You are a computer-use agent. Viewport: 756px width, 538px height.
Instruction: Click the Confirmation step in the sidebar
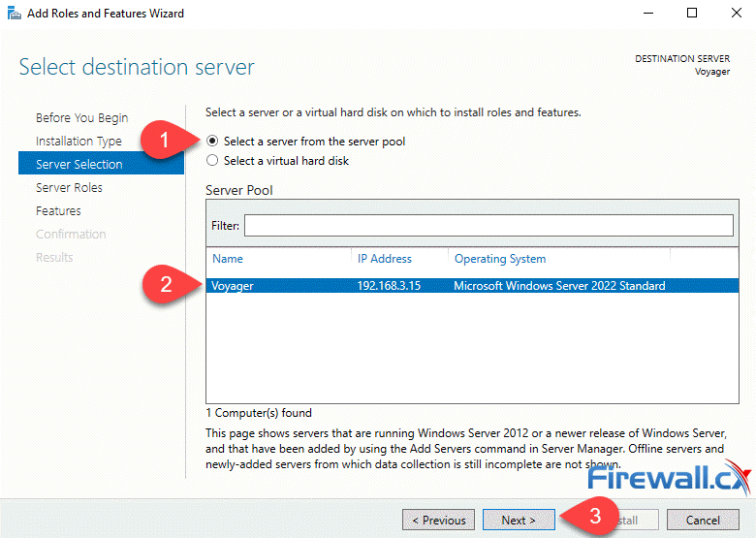pyautogui.click(x=71, y=234)
